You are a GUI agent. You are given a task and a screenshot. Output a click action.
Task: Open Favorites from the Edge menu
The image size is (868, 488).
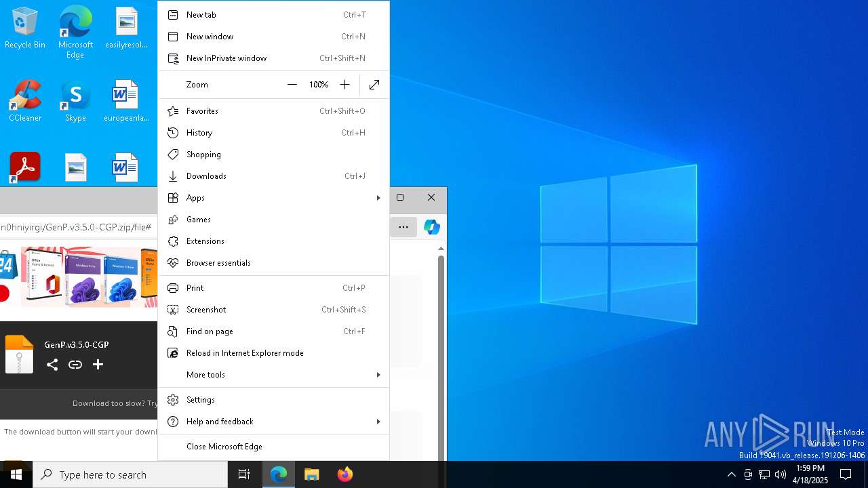coord(273,111)
